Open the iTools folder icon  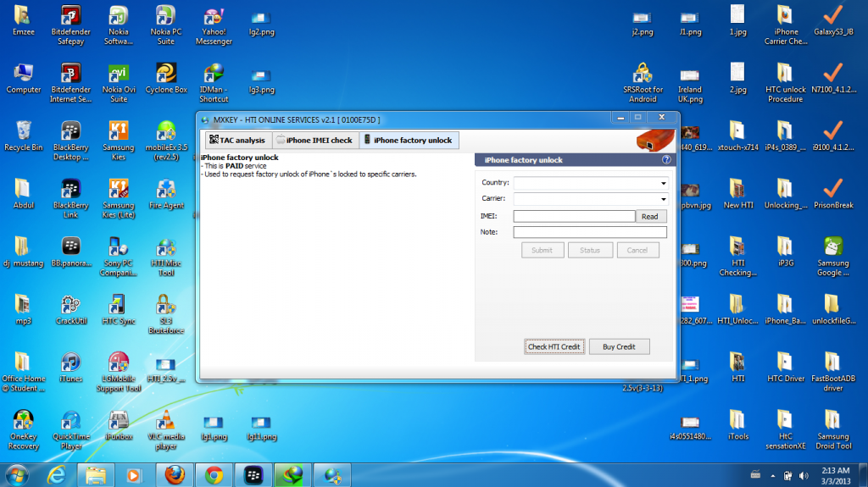coord(738,425)
